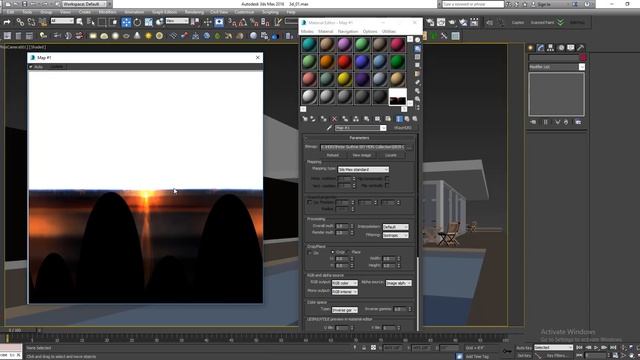Toggle the Angle Snap icon
The image size is (640, 360).
click(243, 22)
